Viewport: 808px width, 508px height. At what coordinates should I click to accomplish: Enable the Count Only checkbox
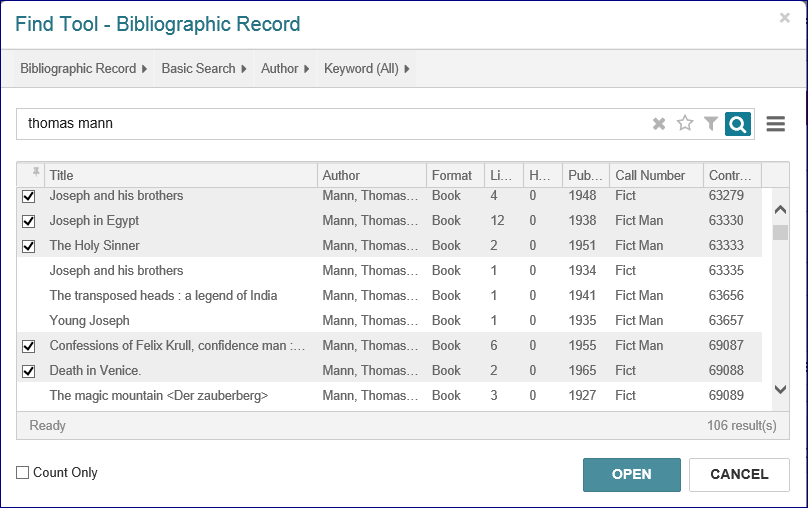(23, 473)
